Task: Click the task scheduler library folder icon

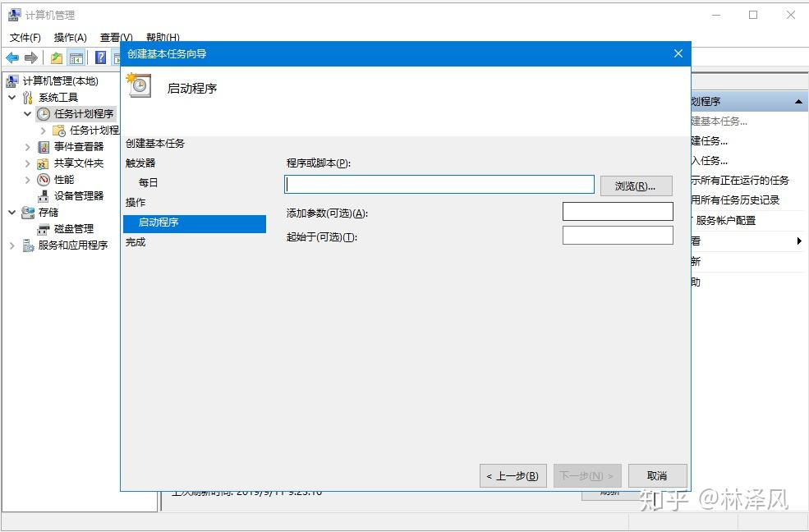Action: click(x=59, y=131)
